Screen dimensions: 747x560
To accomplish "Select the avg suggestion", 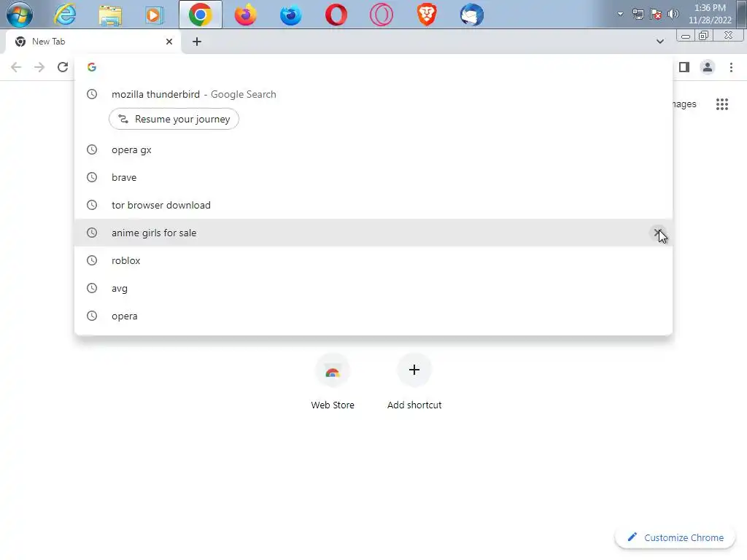I will tap(373, 287).
